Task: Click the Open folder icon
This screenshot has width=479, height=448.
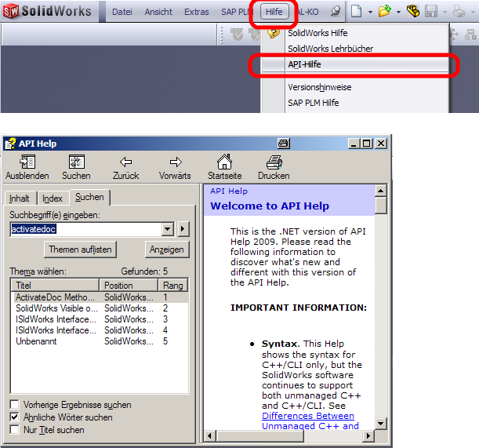Action: pos(385,11)
